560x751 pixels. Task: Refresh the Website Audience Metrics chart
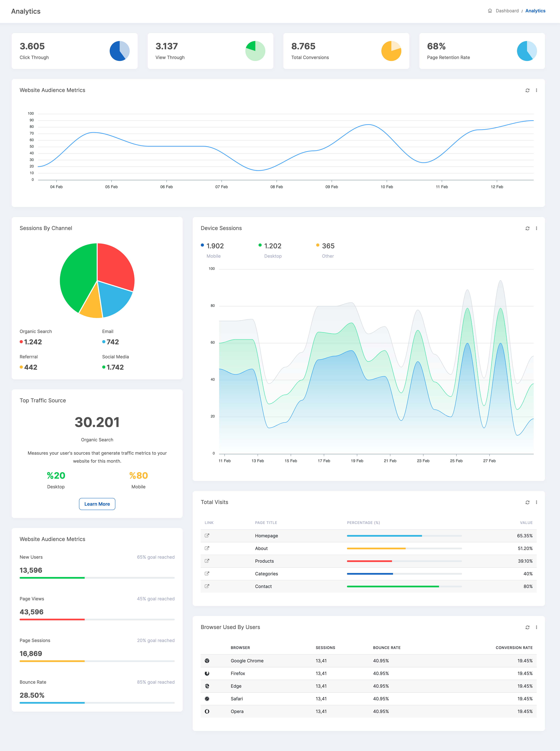click(527, 90)
